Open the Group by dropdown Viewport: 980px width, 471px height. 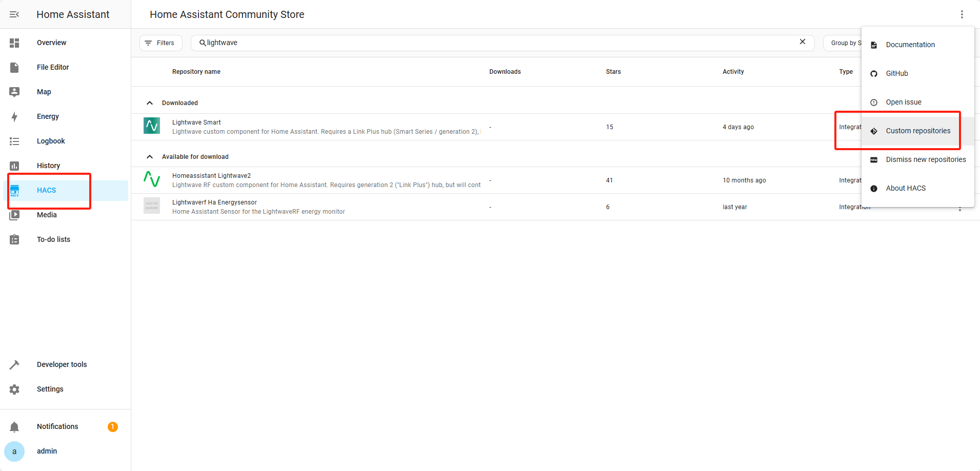(843, 43)
